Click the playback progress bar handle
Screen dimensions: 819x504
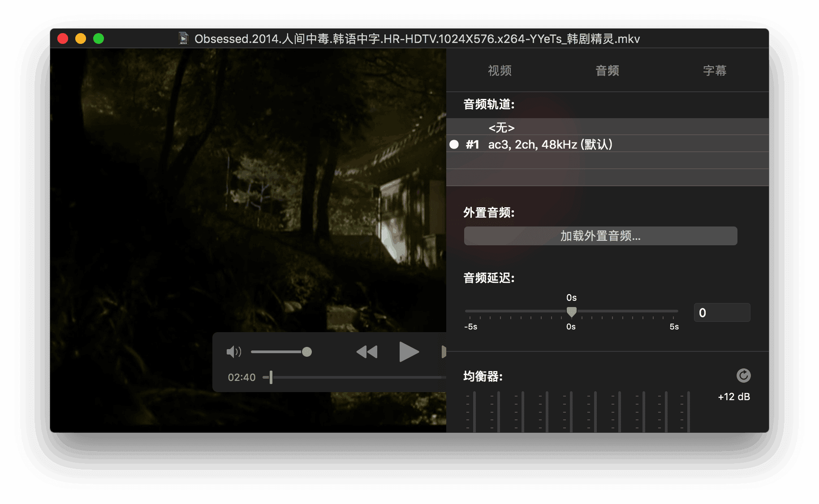click(x=271, y=377)
